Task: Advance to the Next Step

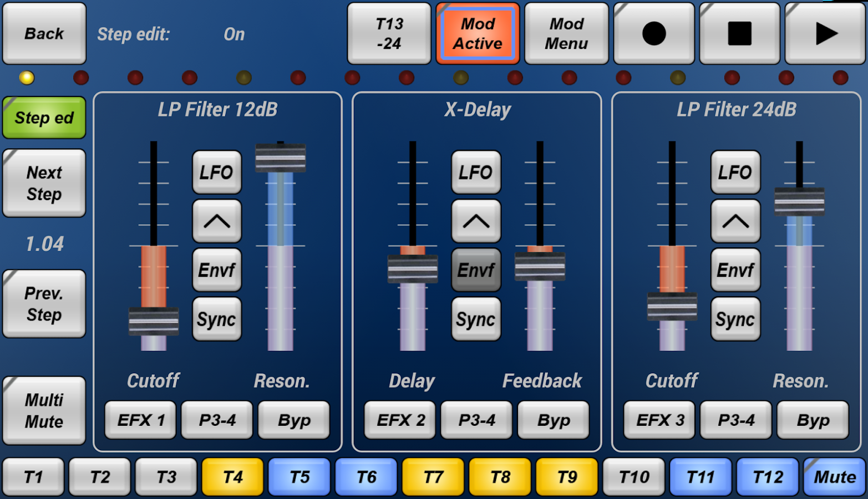Action: click(44, 183)
